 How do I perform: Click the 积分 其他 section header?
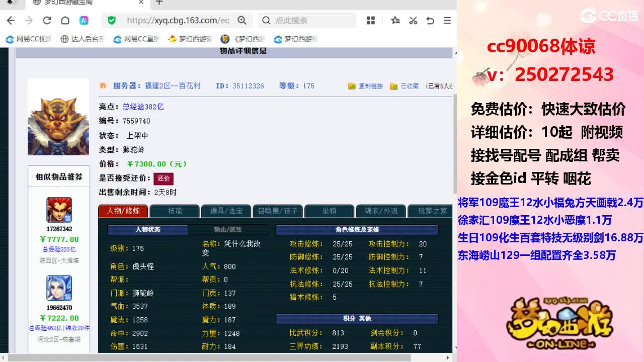pos(357,319)
